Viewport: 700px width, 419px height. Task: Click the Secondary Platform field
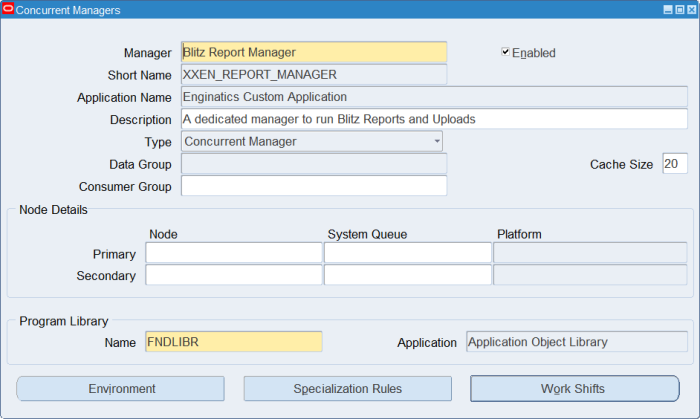pyautogui.click(x=590, y=275)
